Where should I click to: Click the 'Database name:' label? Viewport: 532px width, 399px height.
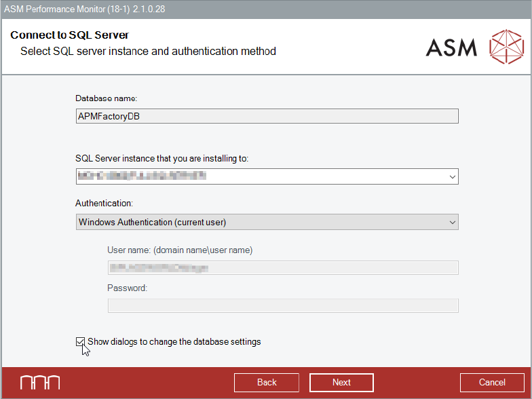click(107, 98)
